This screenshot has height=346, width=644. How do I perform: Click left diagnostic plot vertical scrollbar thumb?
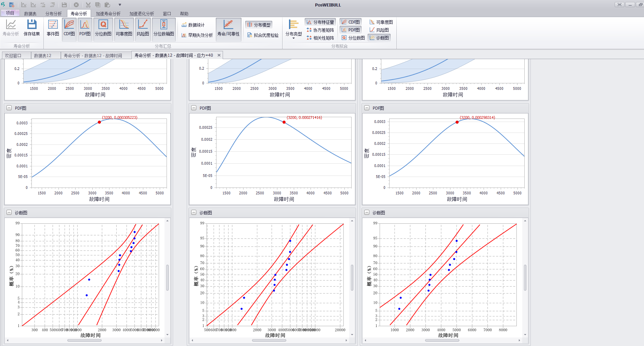(x=167, y=277)
